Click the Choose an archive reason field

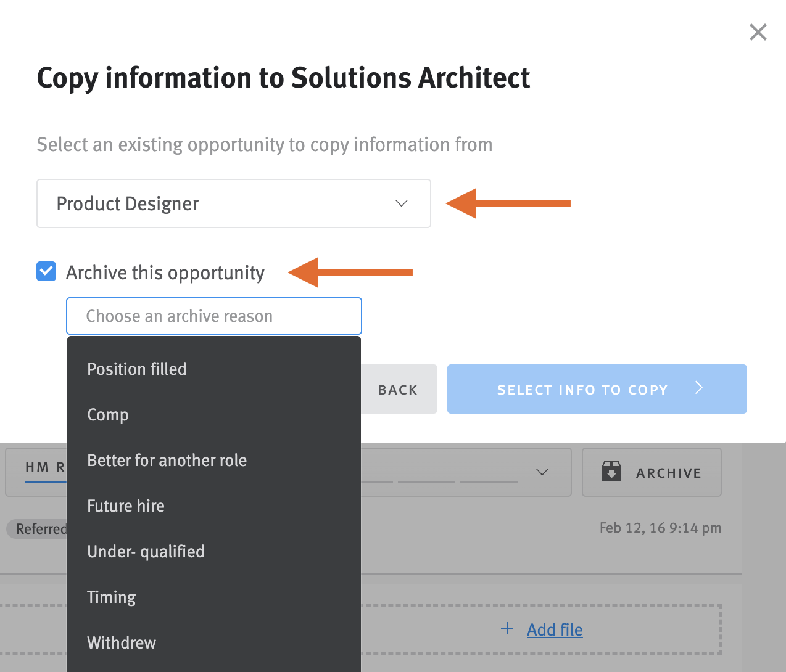pos(214,316)
